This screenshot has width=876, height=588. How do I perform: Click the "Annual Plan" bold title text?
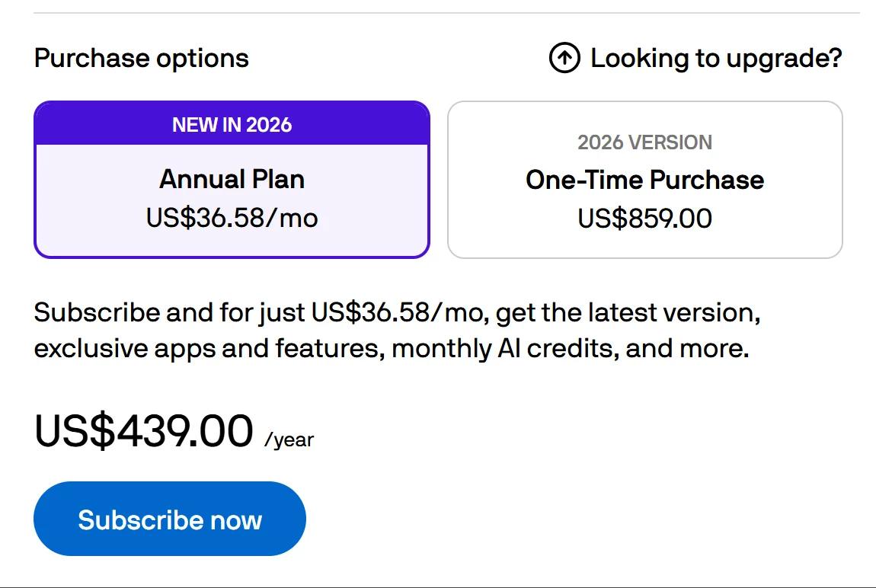coord(232,180)
